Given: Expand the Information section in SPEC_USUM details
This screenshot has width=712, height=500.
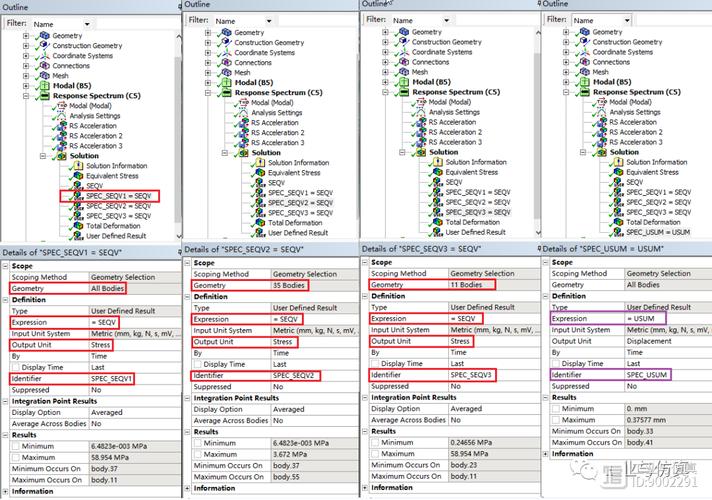Looking at the screenshot, I should coord(545,453).
